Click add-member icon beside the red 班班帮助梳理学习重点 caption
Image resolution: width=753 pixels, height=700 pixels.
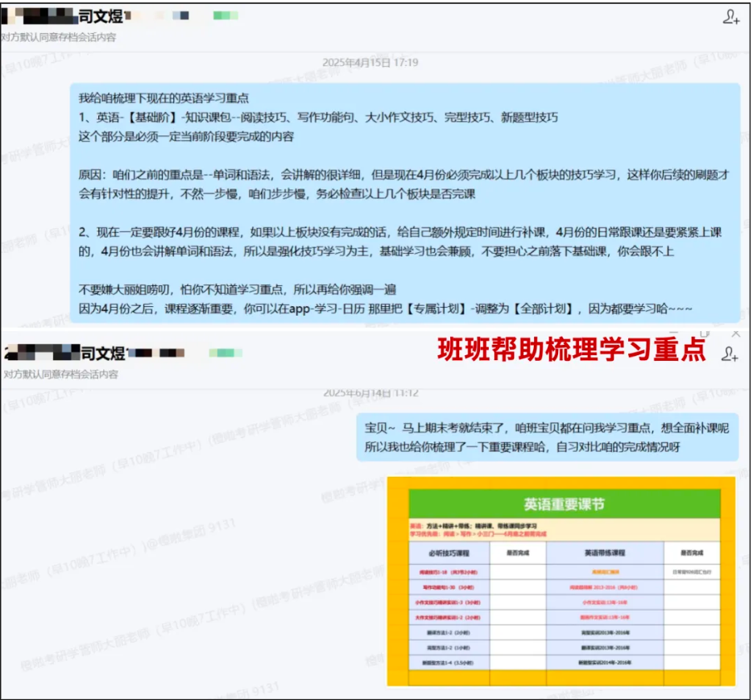(x=730, y=354)
